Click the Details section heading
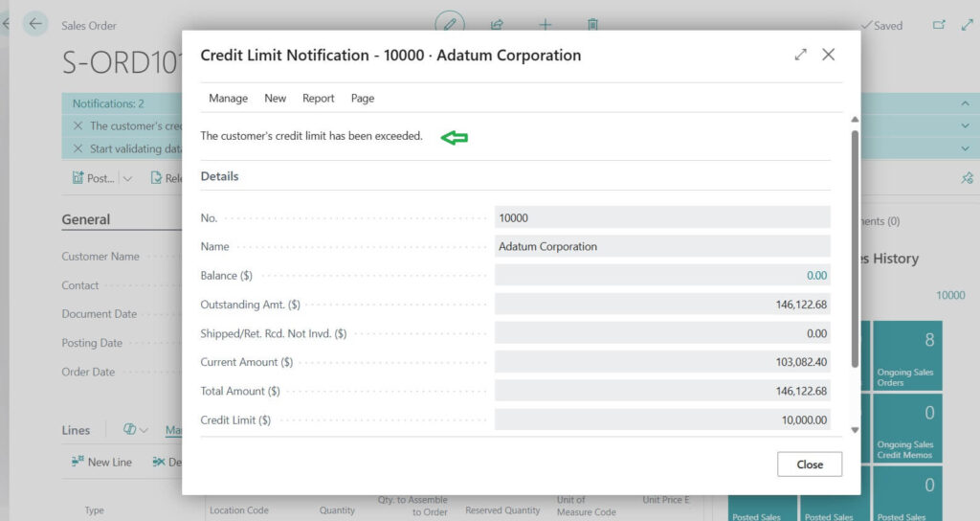 pyautogui.click(x=219, y=176)
